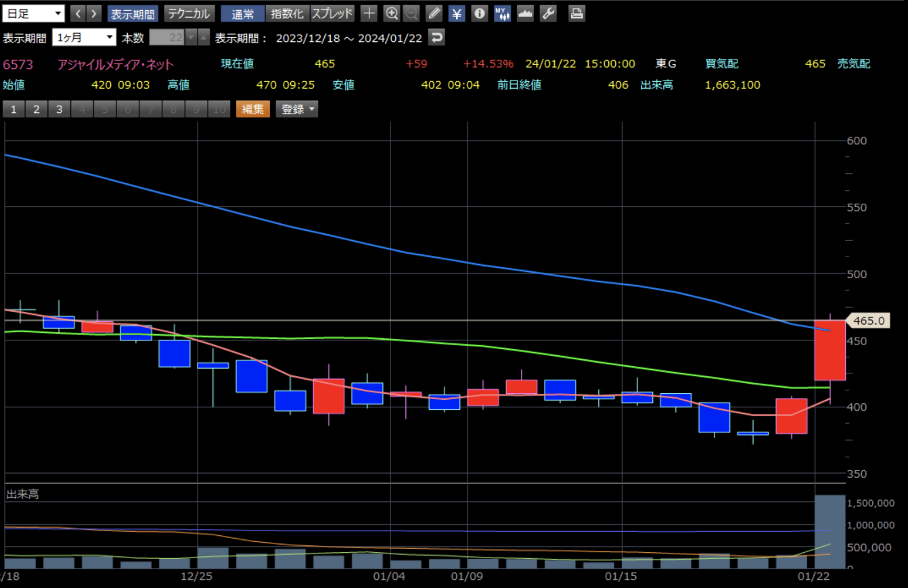Select the pencil drawing tool

tap(434, 14)
